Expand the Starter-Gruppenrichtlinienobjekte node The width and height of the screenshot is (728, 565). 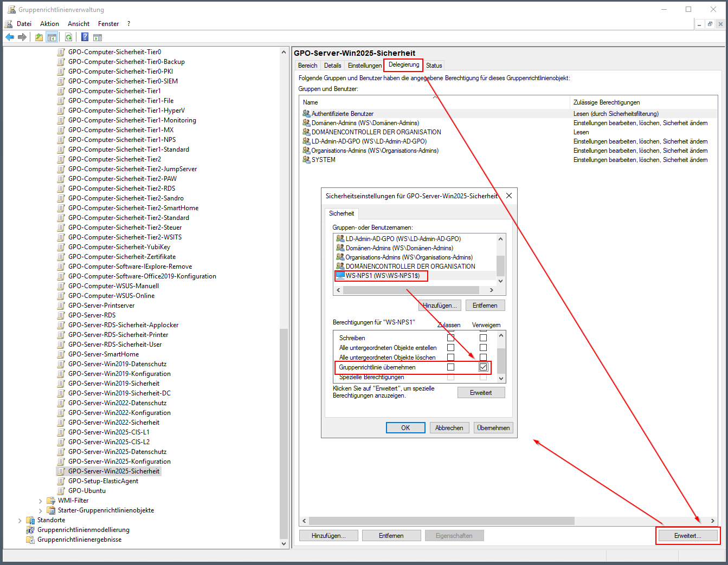coord(40,511)
